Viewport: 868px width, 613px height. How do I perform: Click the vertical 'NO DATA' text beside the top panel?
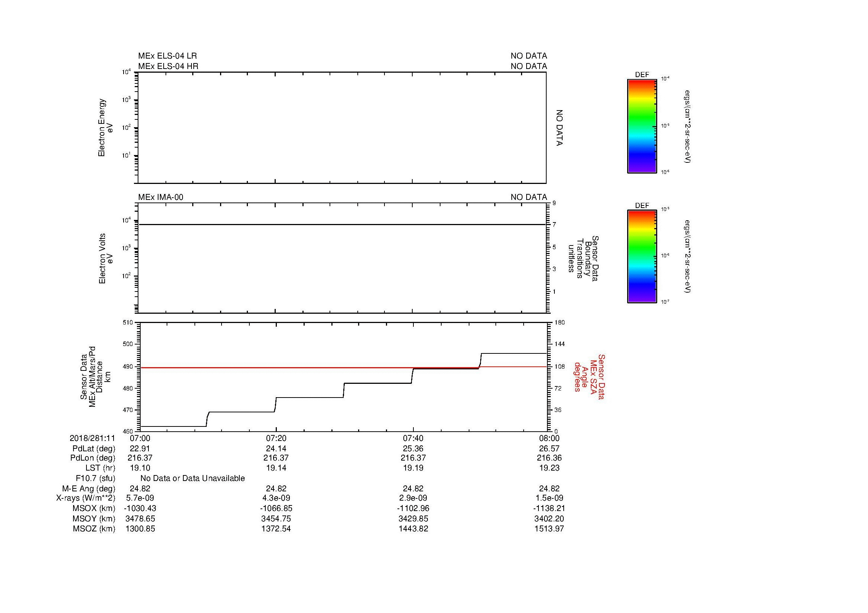click(559, 128)
